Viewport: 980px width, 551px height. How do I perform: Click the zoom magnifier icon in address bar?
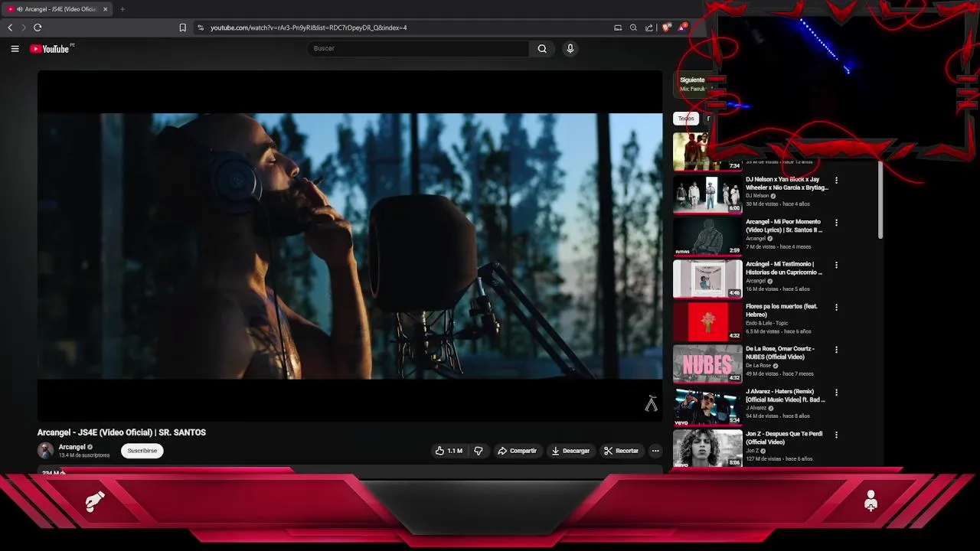633,28
